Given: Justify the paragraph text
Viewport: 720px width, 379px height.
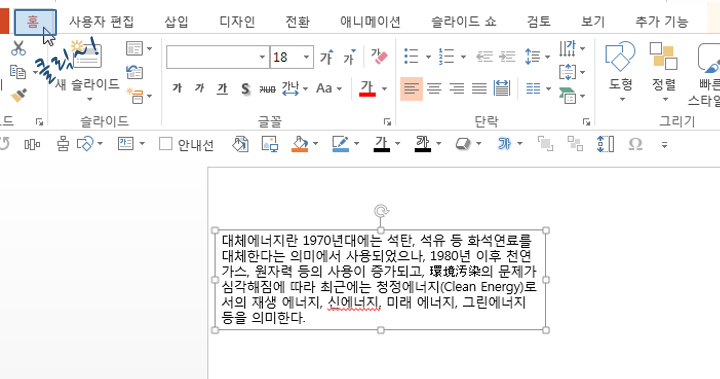Looking at the screenshot, I should click(479, 88).
